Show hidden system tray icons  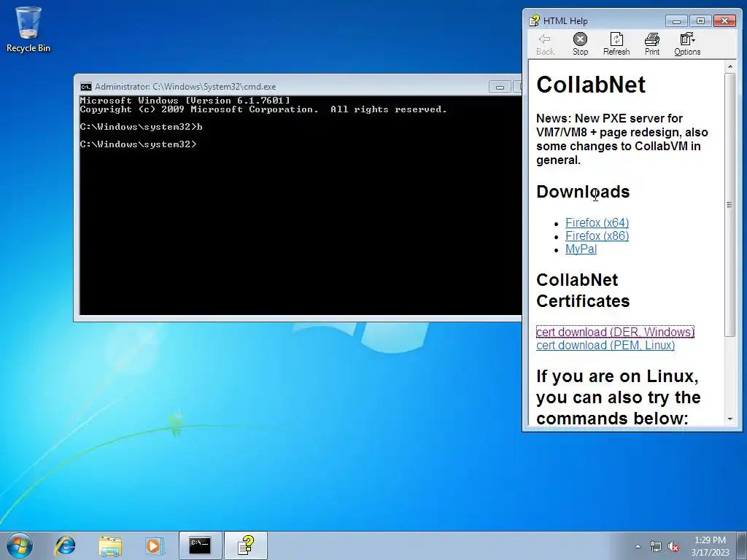point(638,546)
